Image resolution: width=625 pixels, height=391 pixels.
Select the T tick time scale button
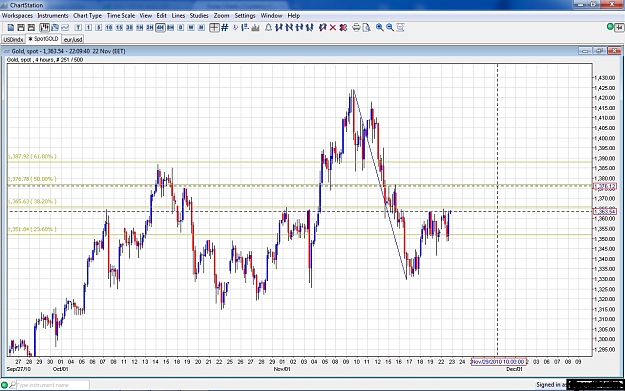pos(78,28)
